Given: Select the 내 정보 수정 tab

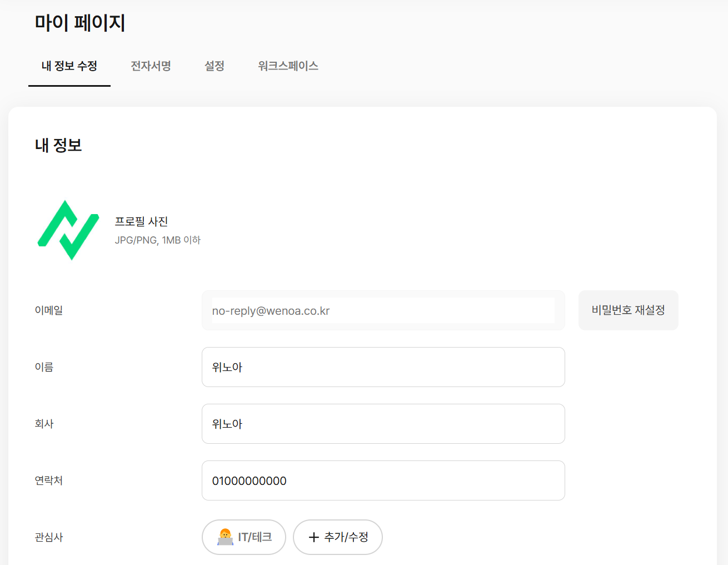Looking at the screenshot, I should 69,66.
